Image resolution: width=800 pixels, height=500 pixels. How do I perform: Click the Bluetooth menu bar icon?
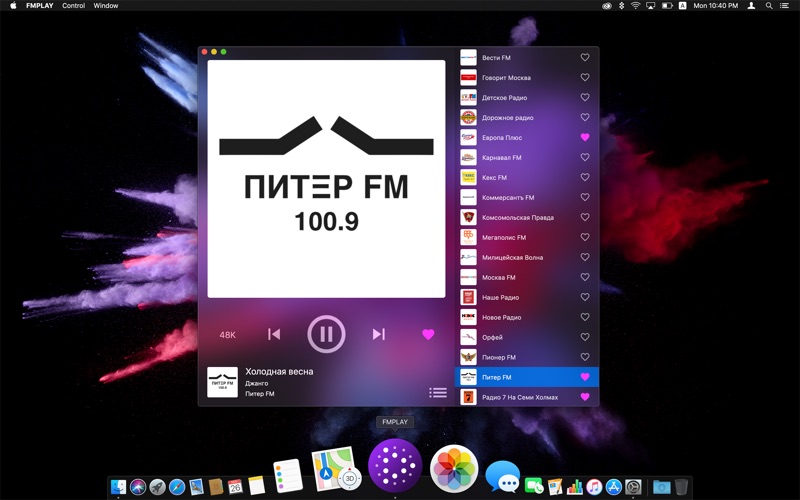point(621,6)
